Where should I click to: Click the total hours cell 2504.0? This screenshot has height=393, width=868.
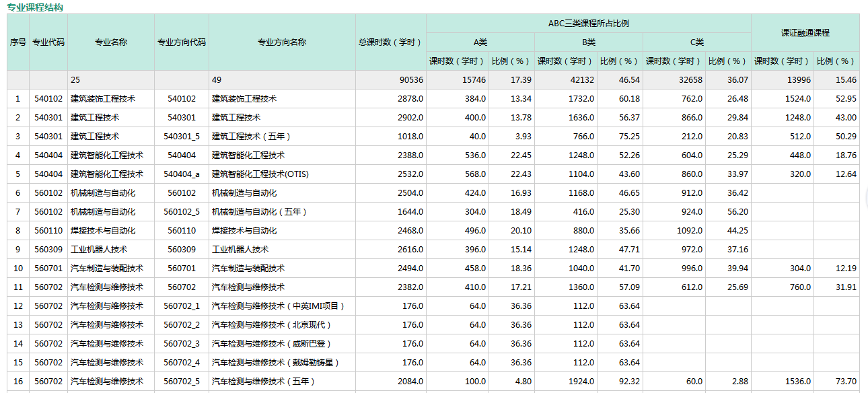(391, 192)
